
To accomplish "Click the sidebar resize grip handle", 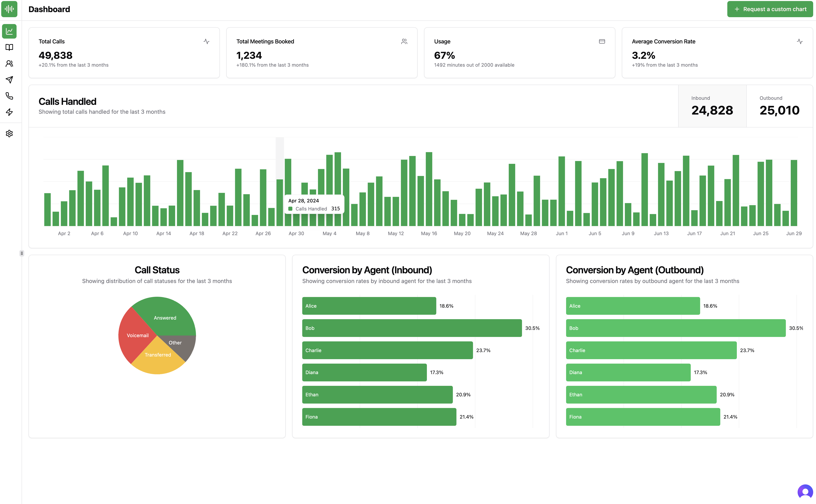I will coord(22,253).
